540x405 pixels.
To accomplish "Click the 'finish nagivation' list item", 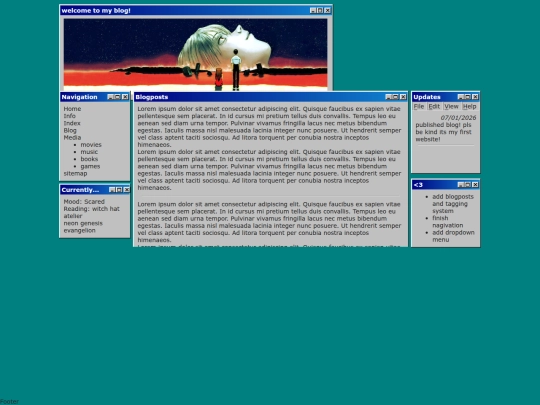I will click(448, 222).
